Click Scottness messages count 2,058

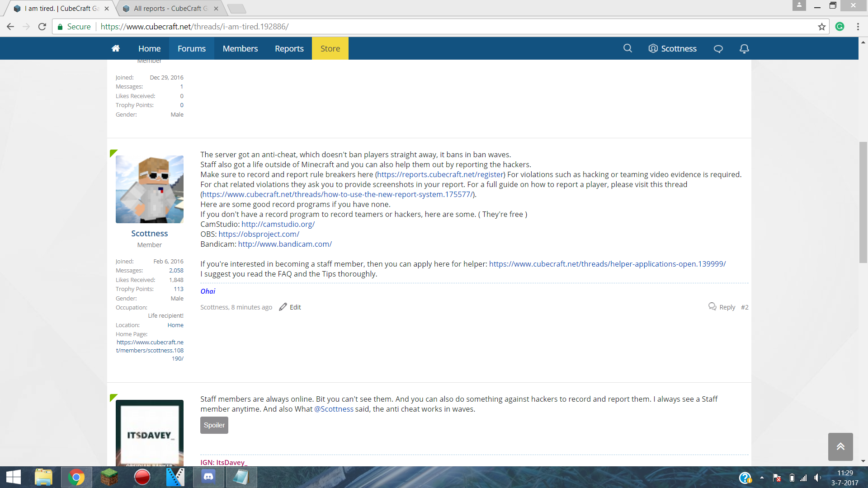176,271
